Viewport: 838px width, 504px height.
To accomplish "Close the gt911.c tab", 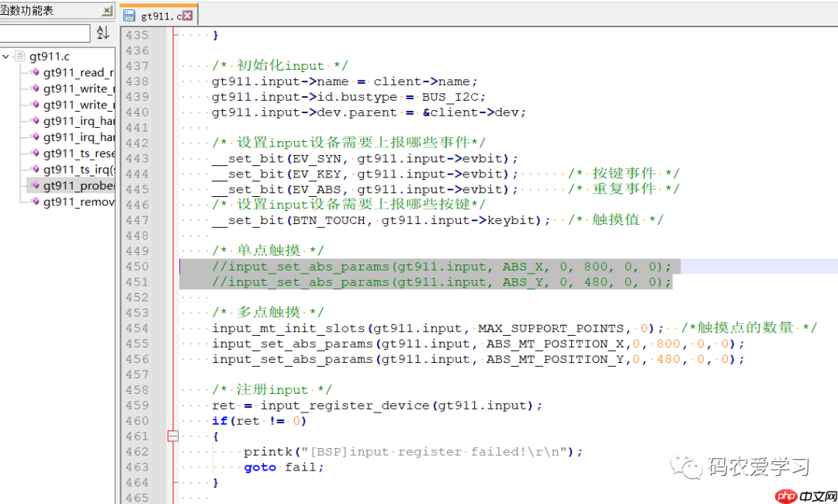I will pos(188,16).
